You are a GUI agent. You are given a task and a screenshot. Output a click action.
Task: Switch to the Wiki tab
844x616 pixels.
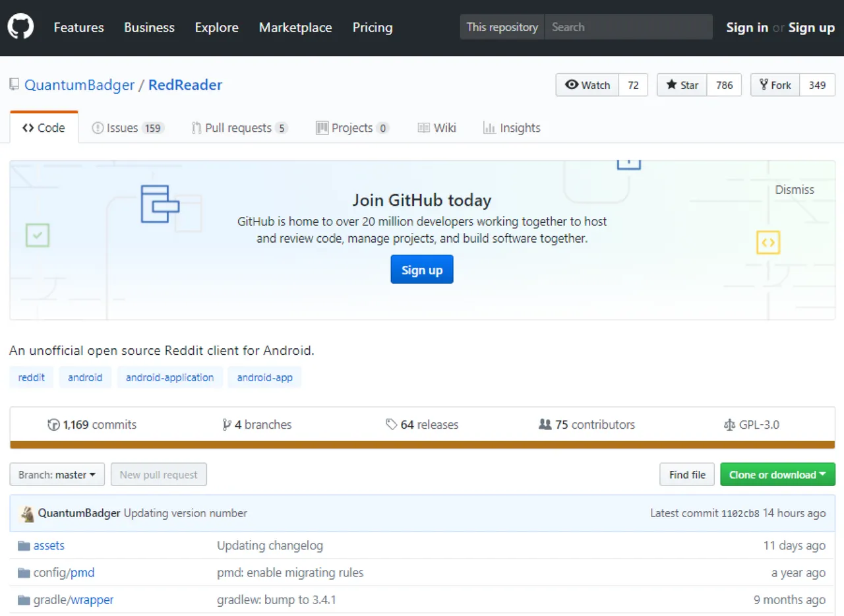click(x=437, y=128)
